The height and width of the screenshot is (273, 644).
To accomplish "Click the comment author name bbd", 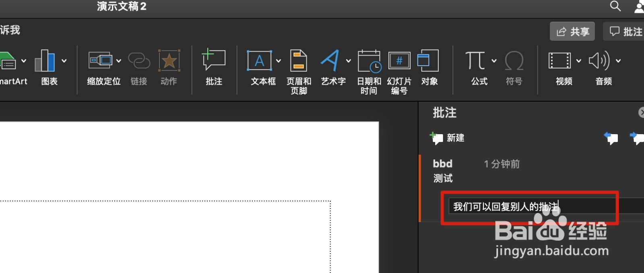I will (442, 163).
